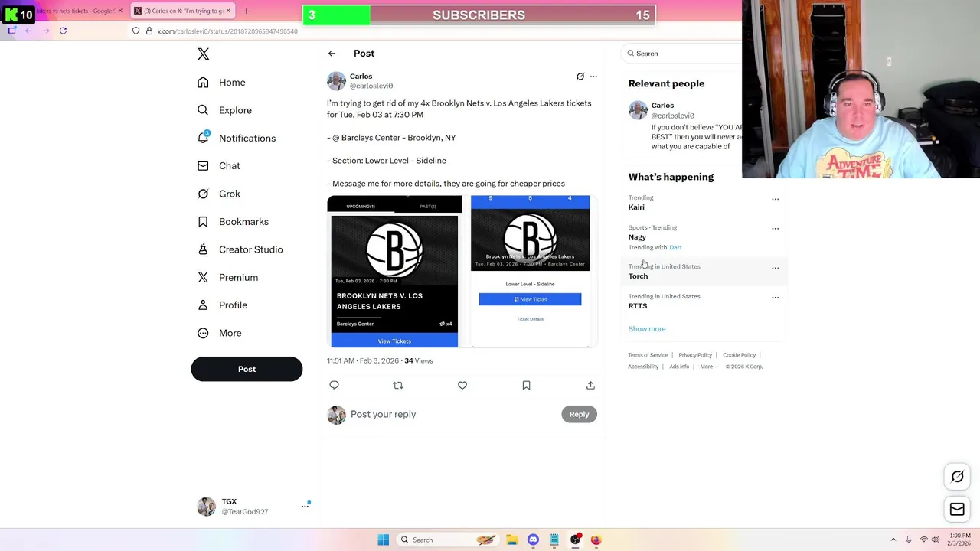Click the X logo in the sidebar
Image resolution: width=980 pixels, height=551 pixels.
point(203,54)
